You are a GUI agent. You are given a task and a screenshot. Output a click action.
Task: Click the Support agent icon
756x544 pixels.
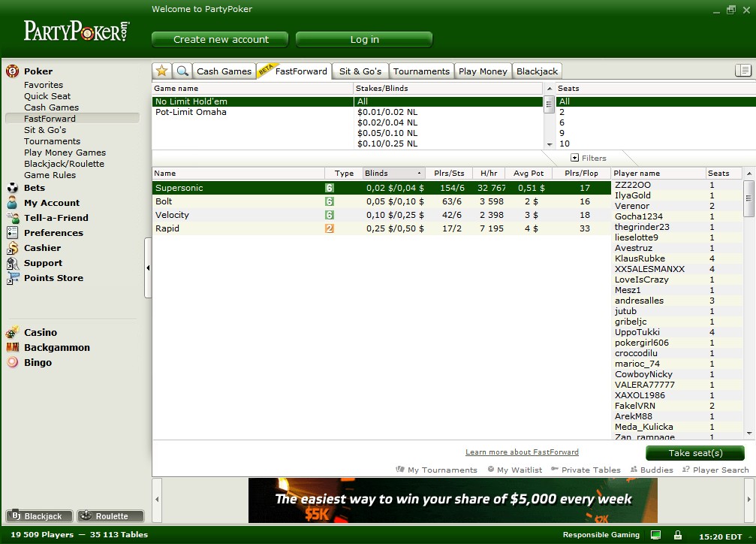13,263
